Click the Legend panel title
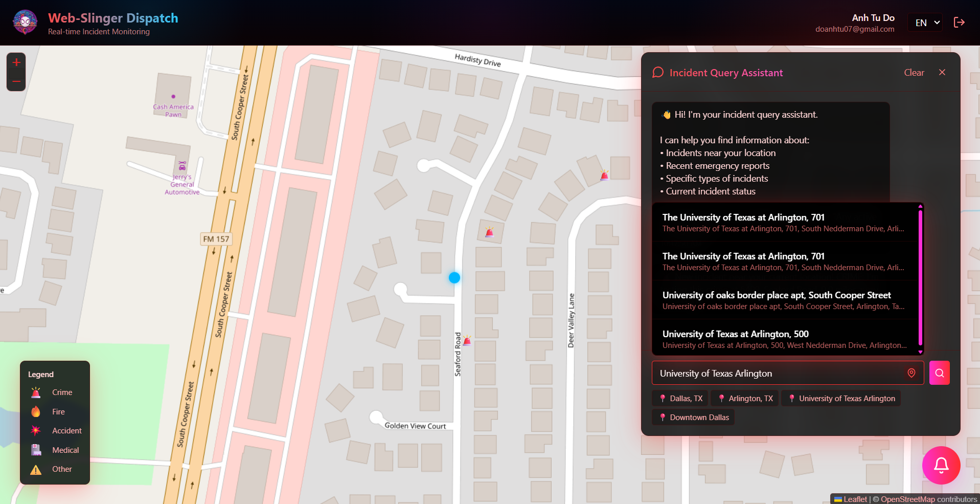980x504 pixels. point(41,375)
